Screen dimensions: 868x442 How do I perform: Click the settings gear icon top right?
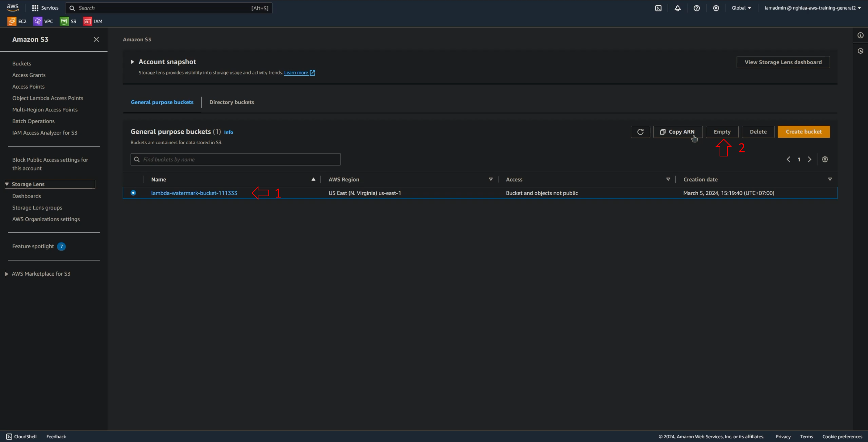click(x=716, y=8)
